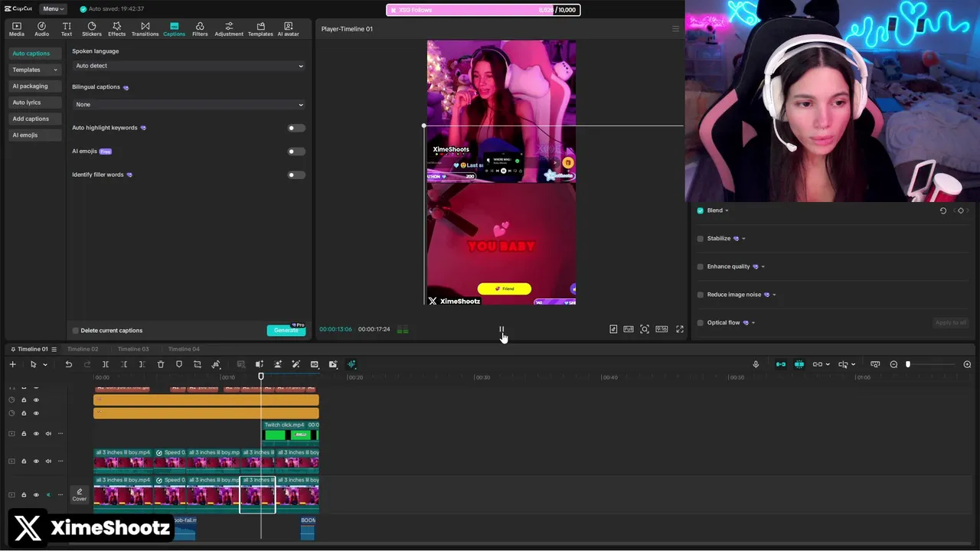Click the Split clip icon
Image resolution: width=980 pixels, height=551 pixels.
point(106,364)
